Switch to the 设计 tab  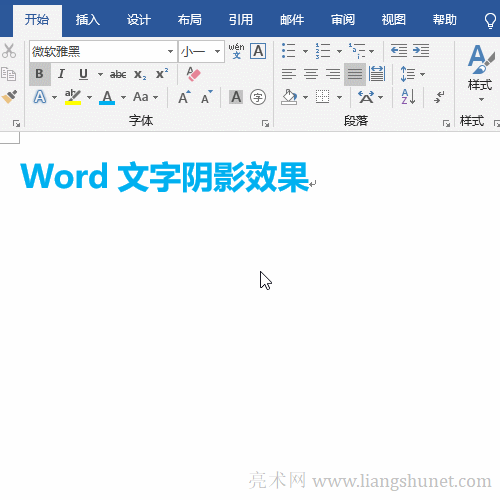tap(139, 20)
